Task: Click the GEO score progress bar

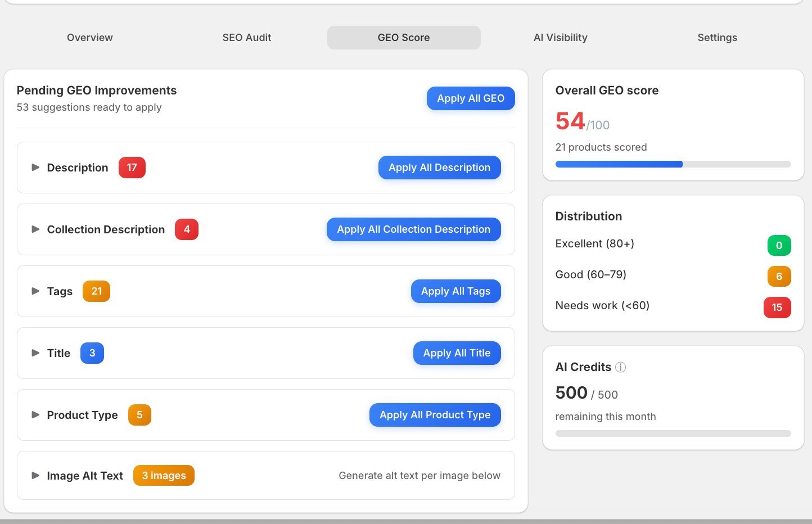Action: (x=673, y=164)
